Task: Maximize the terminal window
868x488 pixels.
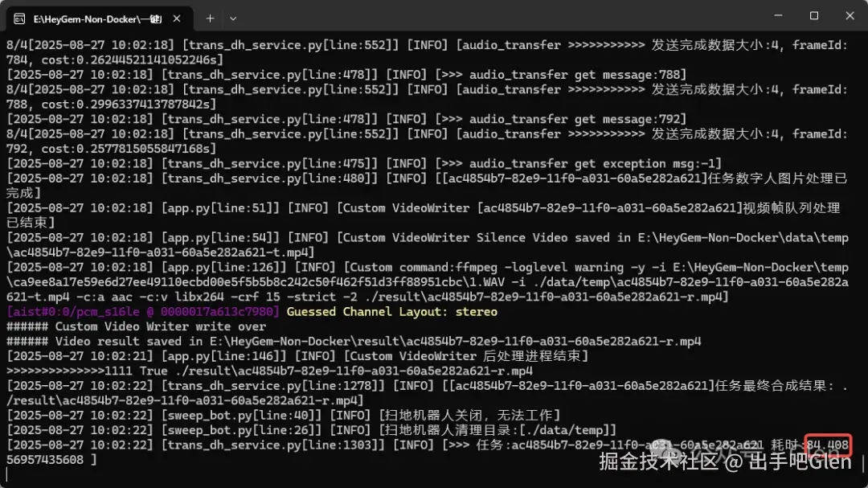Action: point(813,15)
